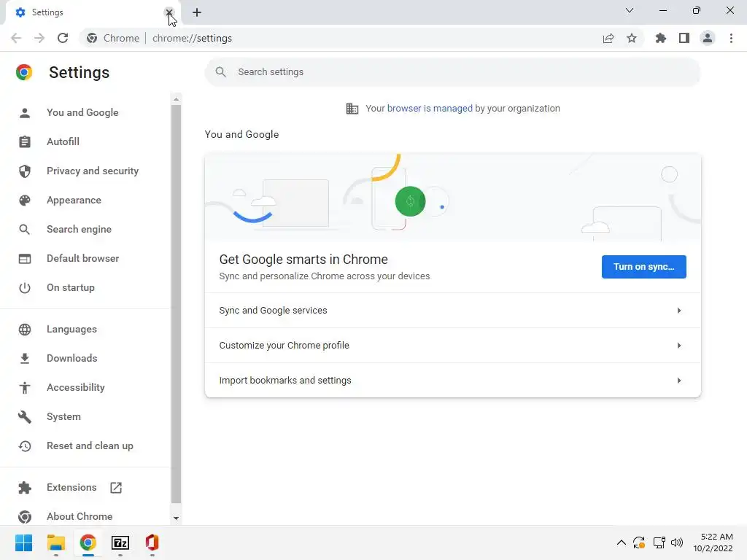The height and width of the screenshot is (560, 747).
Task: Close the Settings tab
Action: point(169,12)
